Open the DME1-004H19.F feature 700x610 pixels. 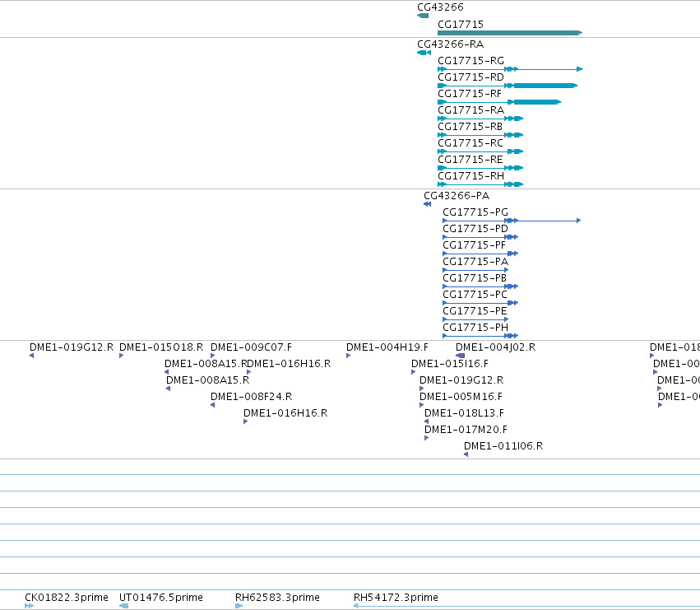point(387,347)
